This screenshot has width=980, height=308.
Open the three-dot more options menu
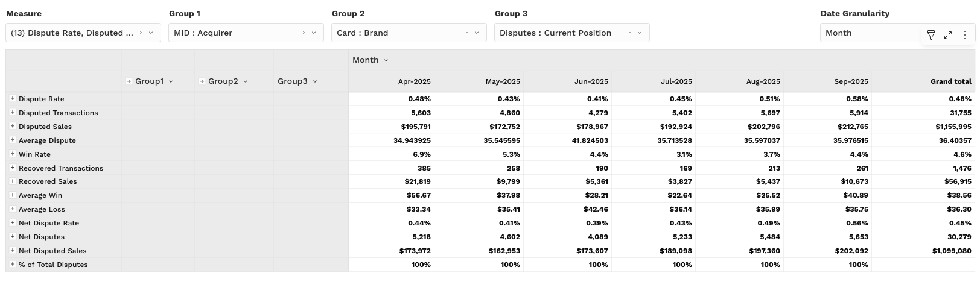(x=965, y=35)
